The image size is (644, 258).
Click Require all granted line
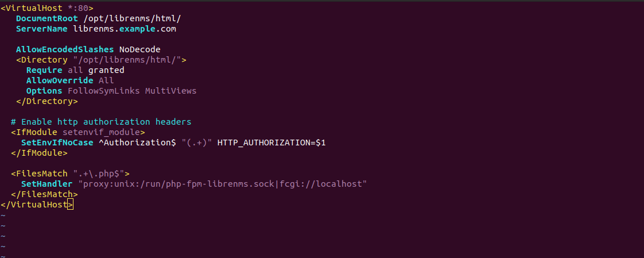pos(75,70)
